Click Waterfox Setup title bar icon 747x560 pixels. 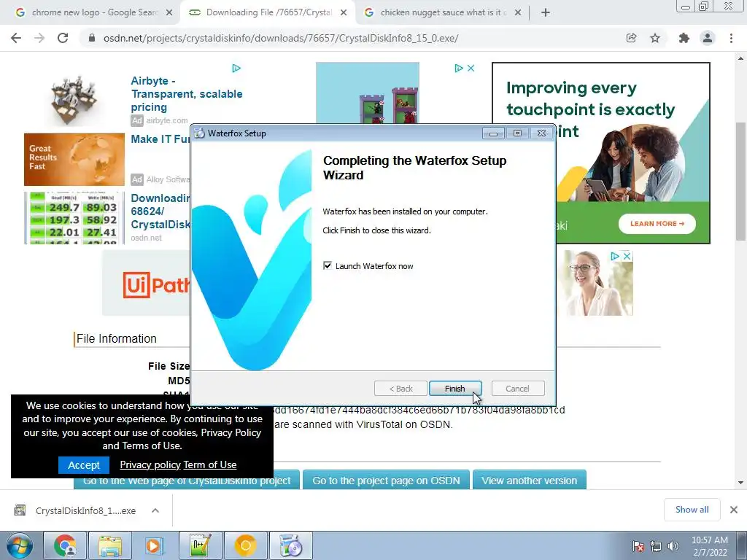[x=200, y=133]
